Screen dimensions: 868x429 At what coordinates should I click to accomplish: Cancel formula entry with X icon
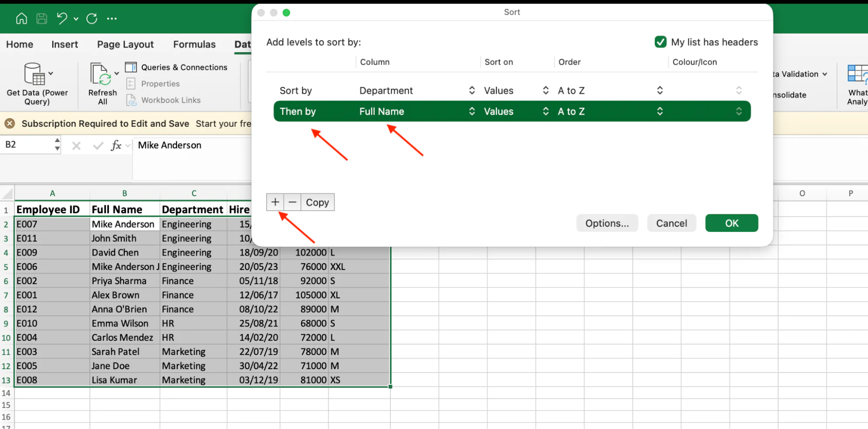[76, 146]
